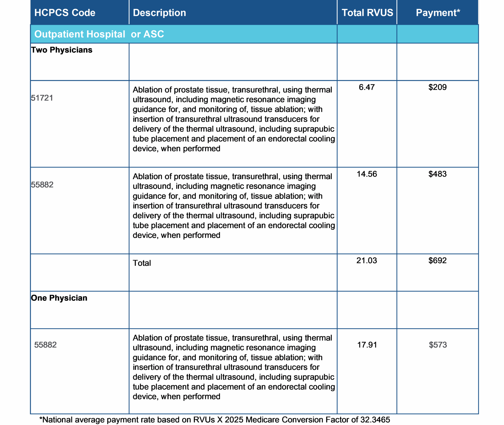Click the $573 payment value
Image resolution: width=504 pixels, height=425 pixels.
pos(438,345)
